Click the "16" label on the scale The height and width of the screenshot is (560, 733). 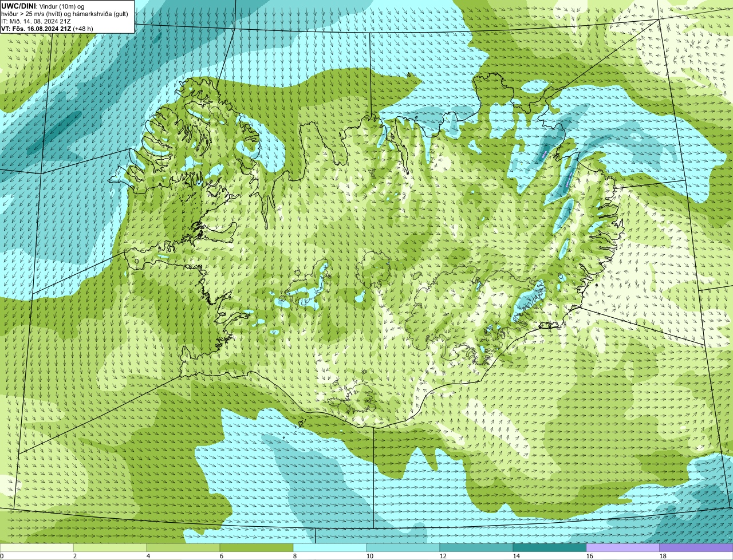[590, 556]
